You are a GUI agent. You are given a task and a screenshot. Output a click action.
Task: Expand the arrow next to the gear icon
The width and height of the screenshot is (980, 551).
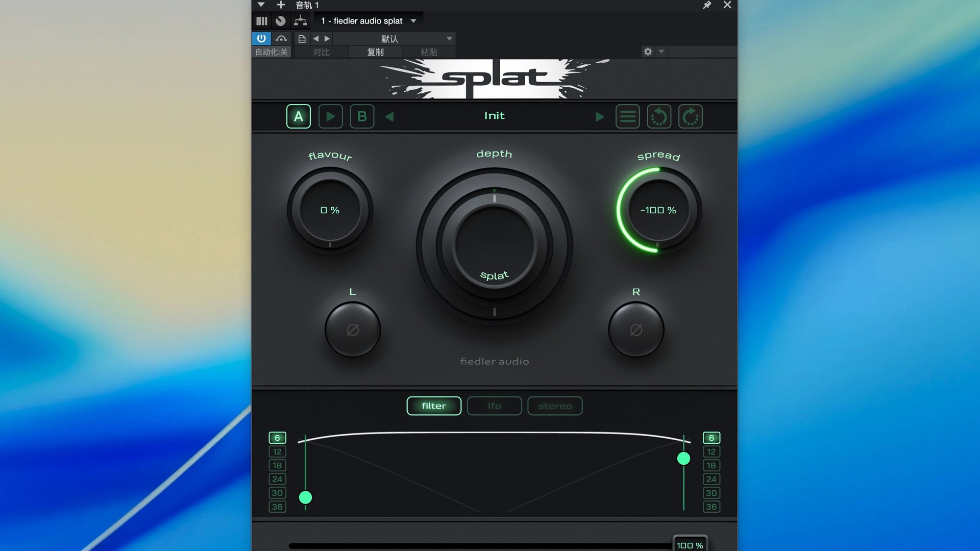[661, 52]
